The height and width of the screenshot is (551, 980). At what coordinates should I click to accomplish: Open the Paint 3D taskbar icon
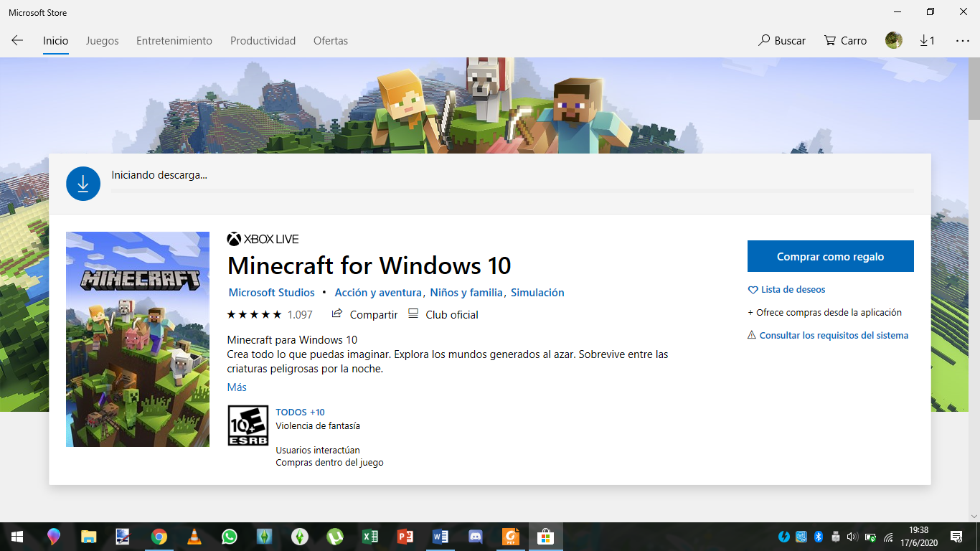(53, 537)
